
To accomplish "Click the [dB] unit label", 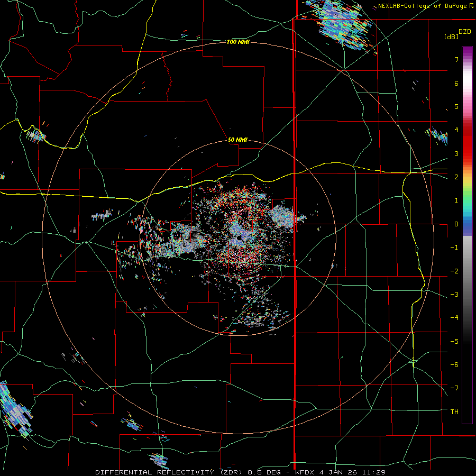I will point(451,36).
